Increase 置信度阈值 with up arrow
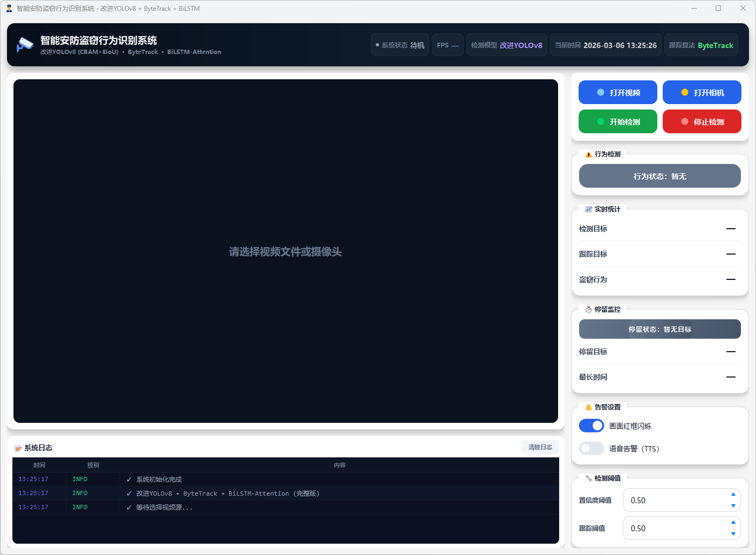 click(733, 494)
